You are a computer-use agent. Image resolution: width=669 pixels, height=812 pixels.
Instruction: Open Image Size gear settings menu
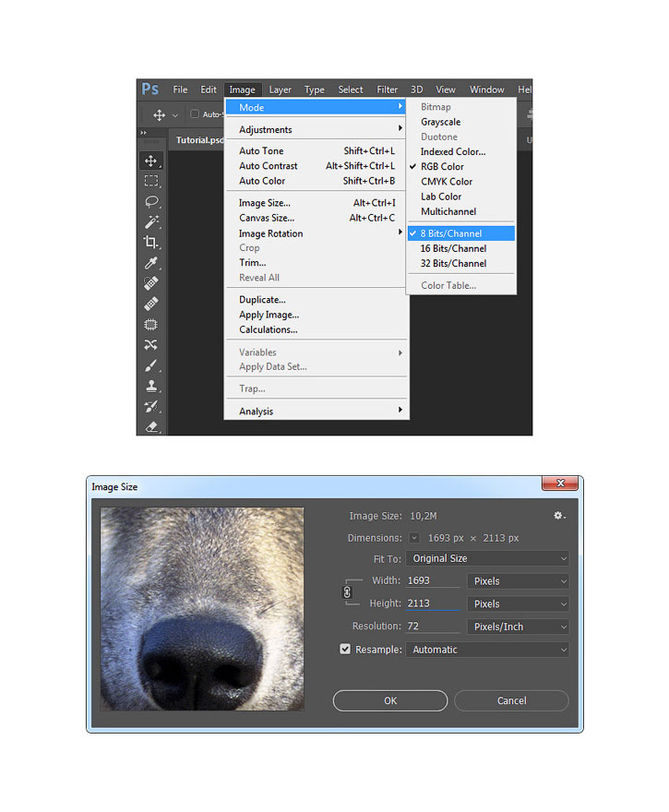558,515
